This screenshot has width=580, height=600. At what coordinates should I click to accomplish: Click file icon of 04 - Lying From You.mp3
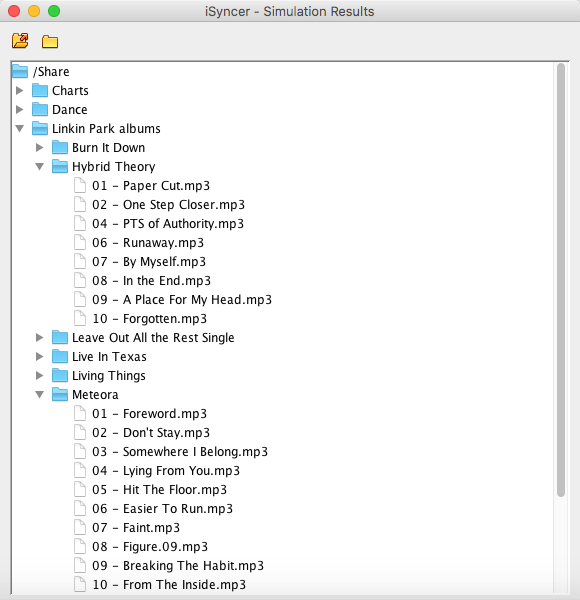pyautogui.click(x=80, y=470)
